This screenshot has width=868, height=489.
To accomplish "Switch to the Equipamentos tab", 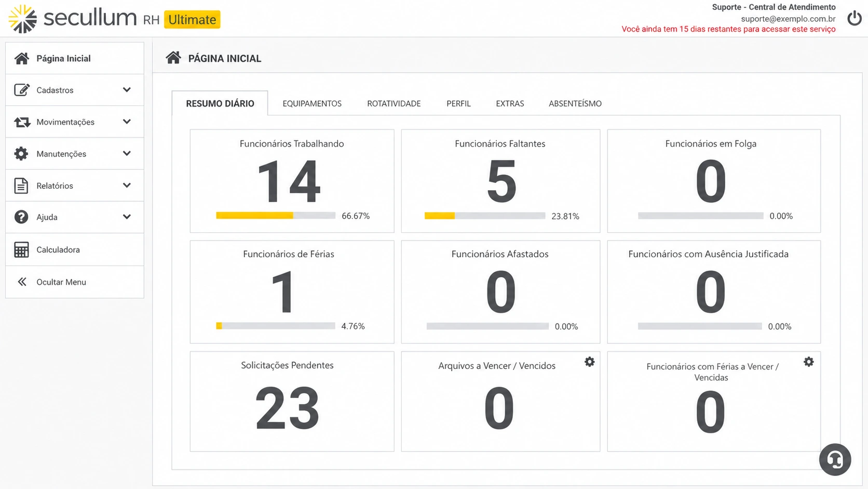I will click(x=312, y=103).
